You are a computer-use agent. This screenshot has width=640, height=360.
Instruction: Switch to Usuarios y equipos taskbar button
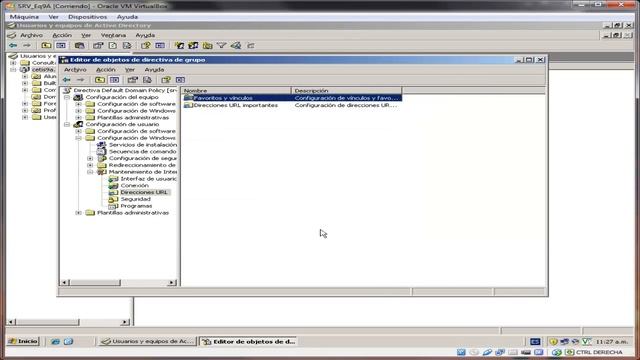(148, 342)
